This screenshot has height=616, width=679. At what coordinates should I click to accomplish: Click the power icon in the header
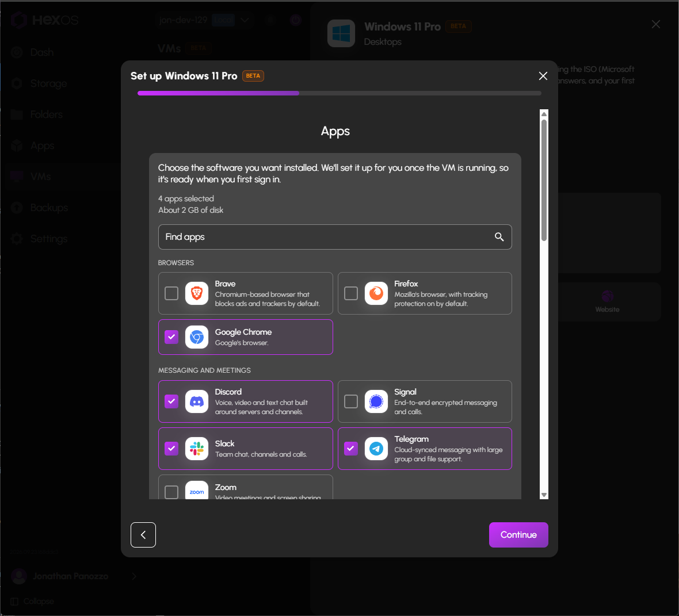coord(296,20)
